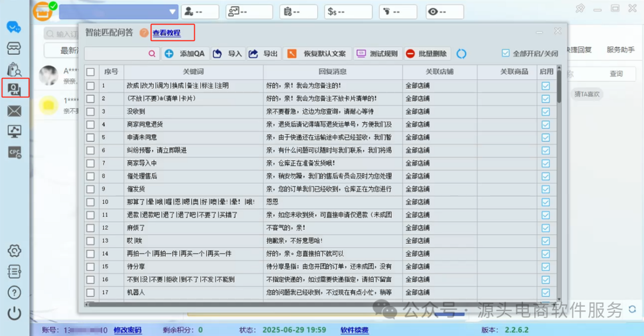The width and height of the screenshot is (644, 336).
Task: Click the customer count stat box
Action: click(x=200, y=12)
